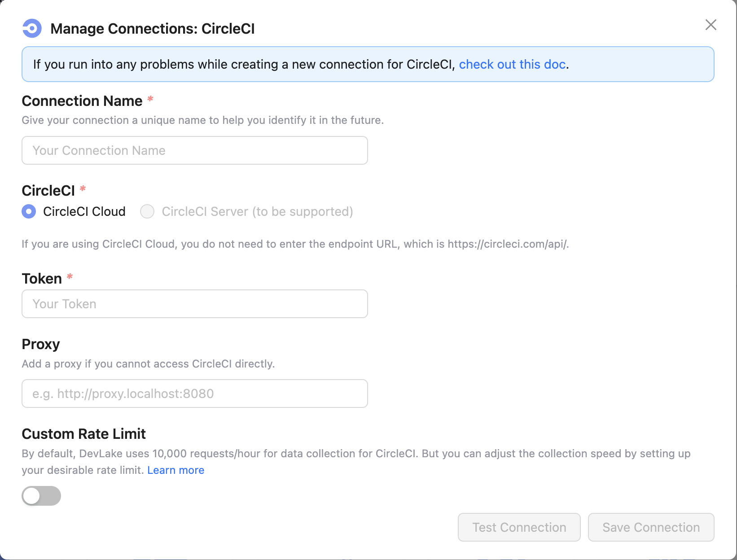Select the CircleCI Server radio button
The height and width of the screenshot is (560, 737).
pyautogui.click(x=147, y=211)
